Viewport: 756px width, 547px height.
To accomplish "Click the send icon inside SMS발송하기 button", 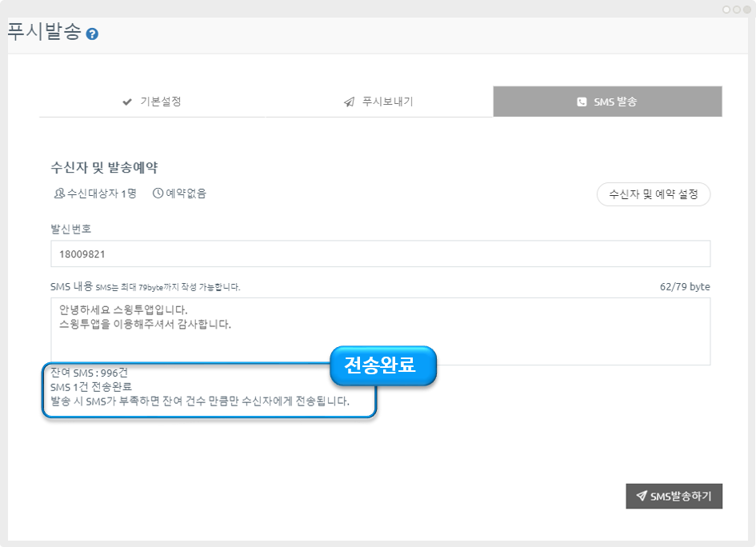I will click(641, 496).
